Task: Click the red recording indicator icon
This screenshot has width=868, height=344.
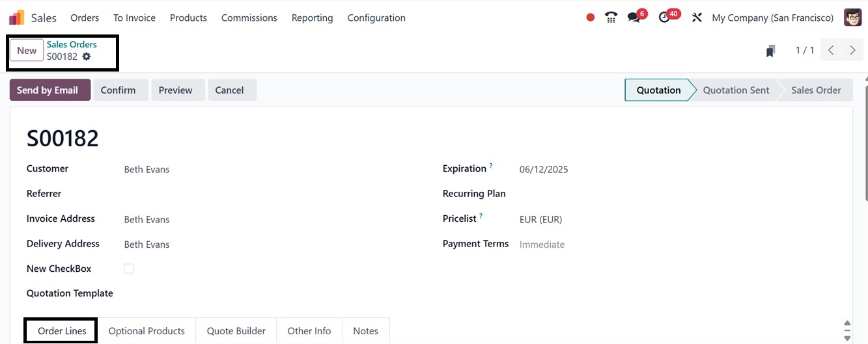Action: coord(590,18)
